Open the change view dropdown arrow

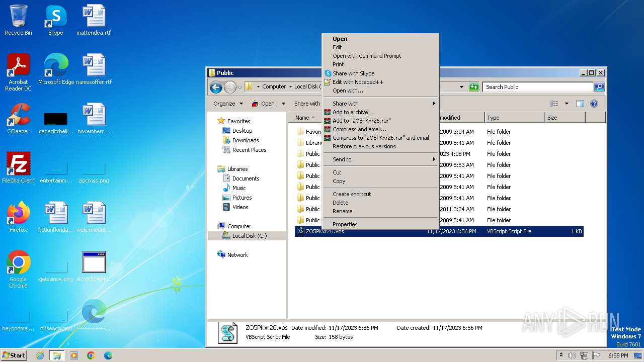[567, 104]
